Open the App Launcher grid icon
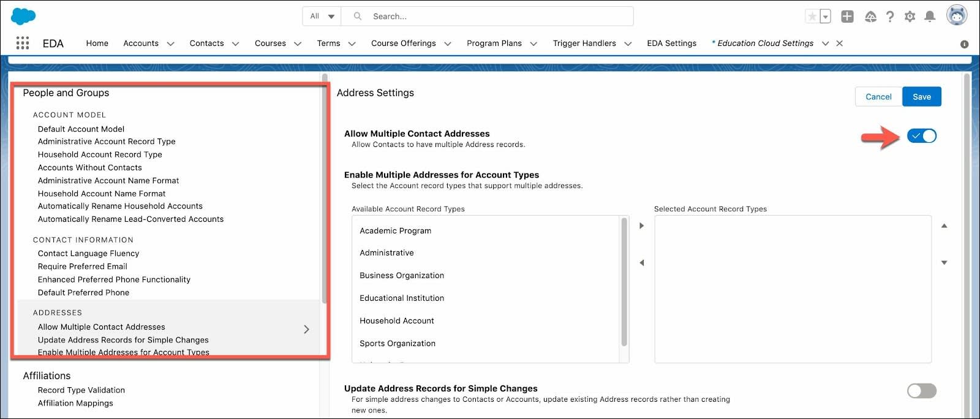The image size is (980, 419). click(23, 43)
